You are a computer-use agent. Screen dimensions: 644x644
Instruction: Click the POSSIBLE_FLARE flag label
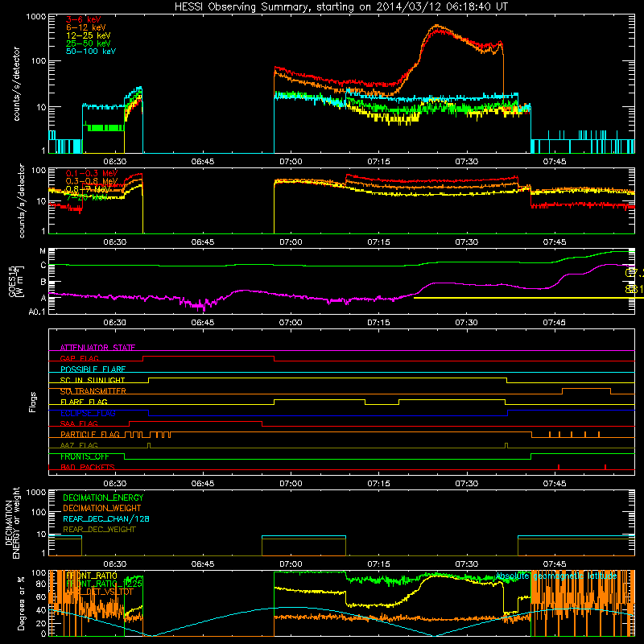pos(93,369)
